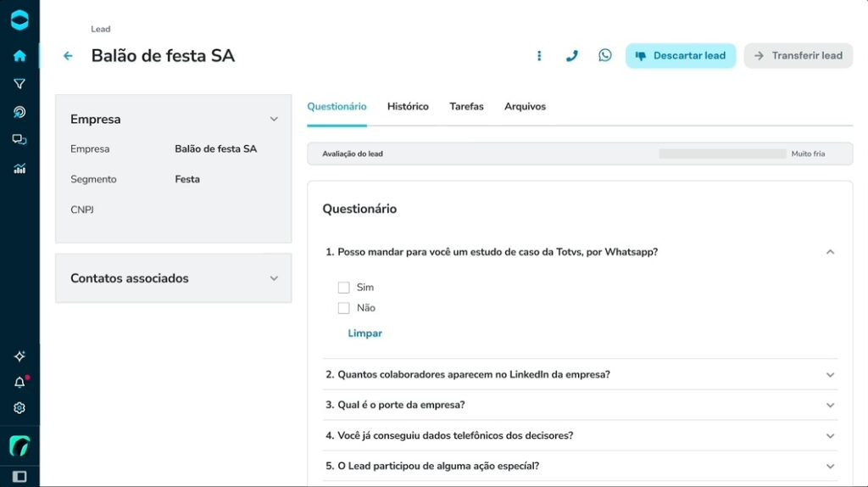Click the Limpar link

(364, 333)
